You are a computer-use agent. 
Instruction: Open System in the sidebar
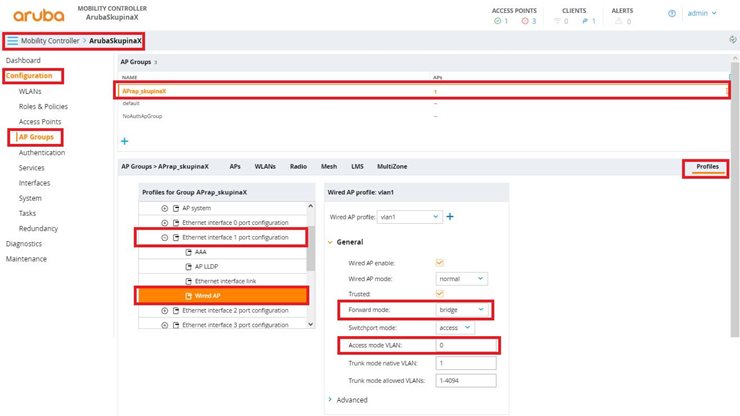[30, 198]
